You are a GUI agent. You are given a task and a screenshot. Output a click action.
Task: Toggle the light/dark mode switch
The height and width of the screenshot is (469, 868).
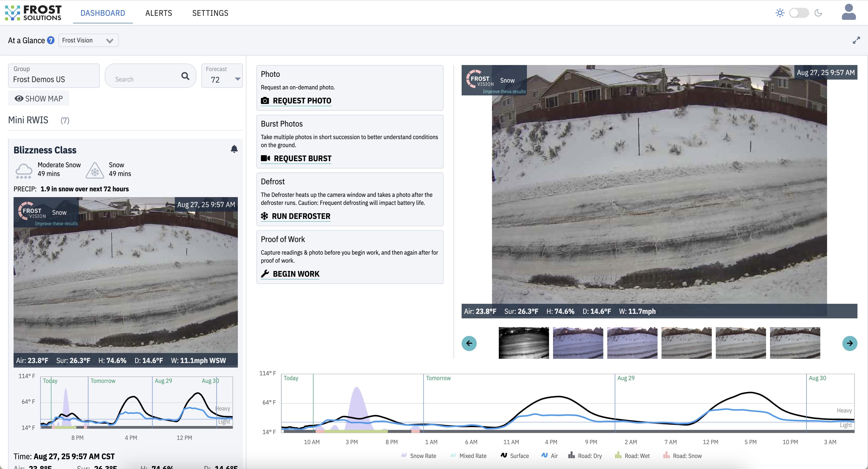coord(799,13)
